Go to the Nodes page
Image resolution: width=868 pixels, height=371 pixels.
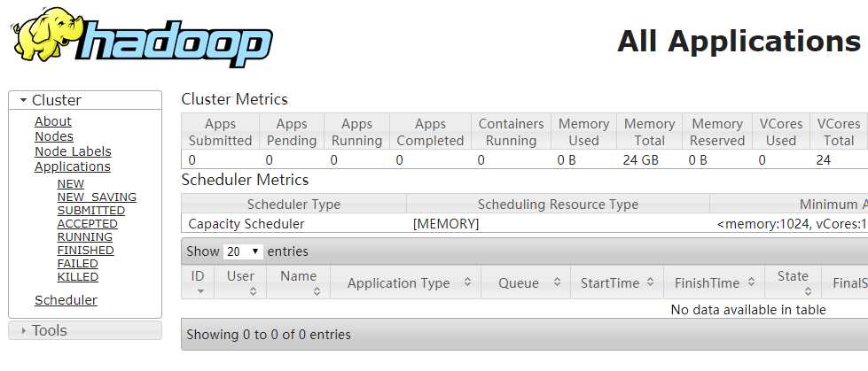pyautogui.click(x=54, y=136)
